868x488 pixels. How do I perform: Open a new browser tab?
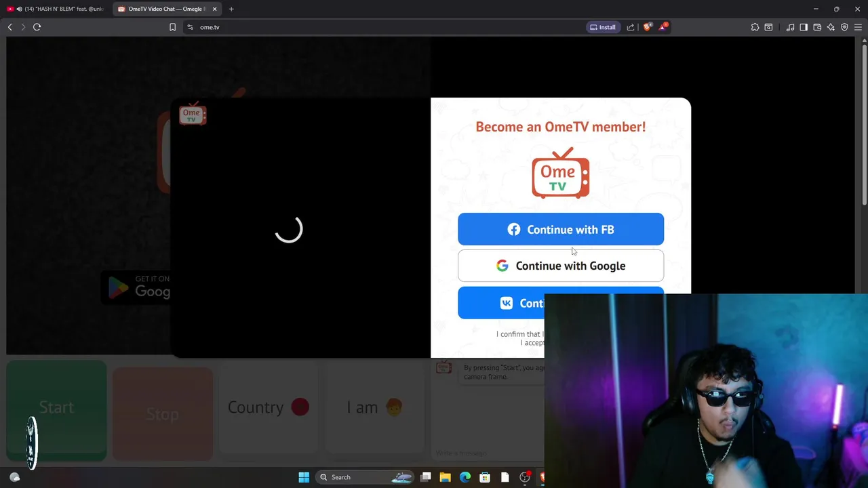231,9
